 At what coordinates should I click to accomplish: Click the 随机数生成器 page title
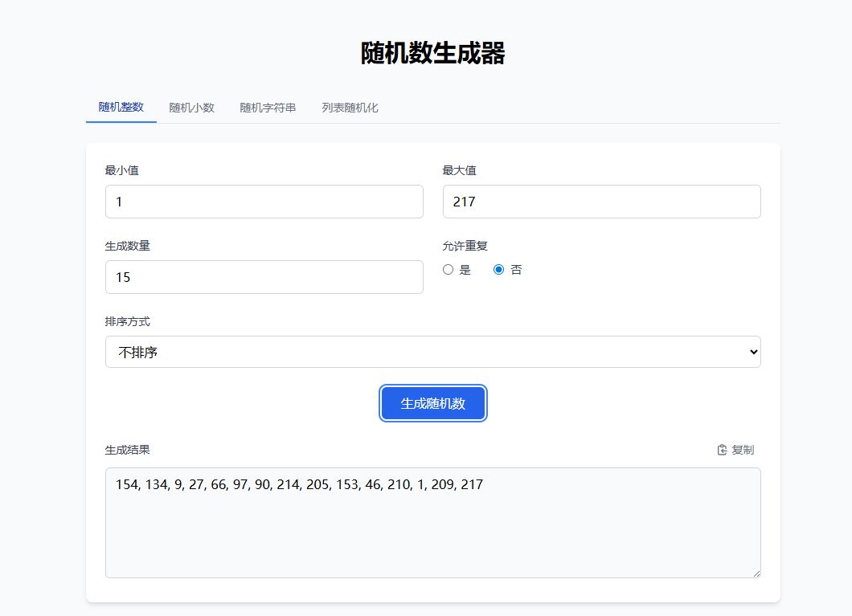click(432, 54)
